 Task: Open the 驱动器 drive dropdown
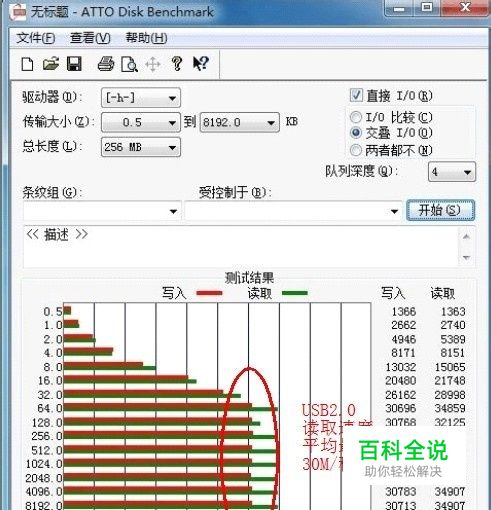141,98
